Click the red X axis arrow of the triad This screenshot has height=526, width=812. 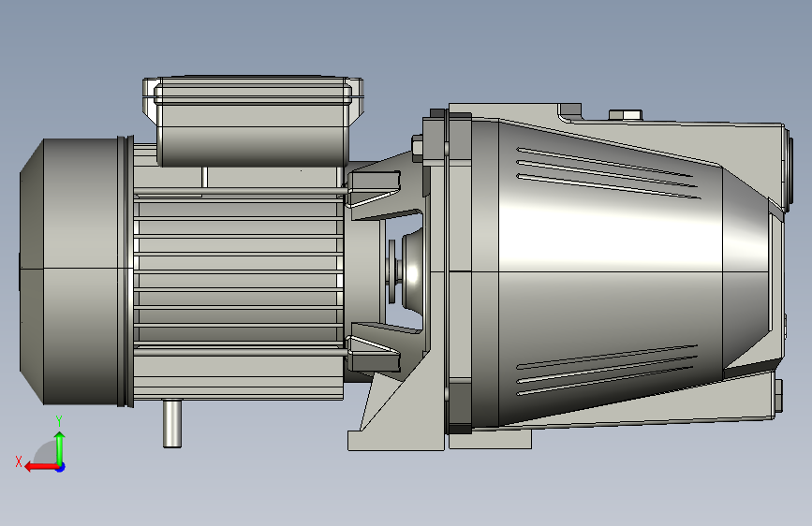41,467
